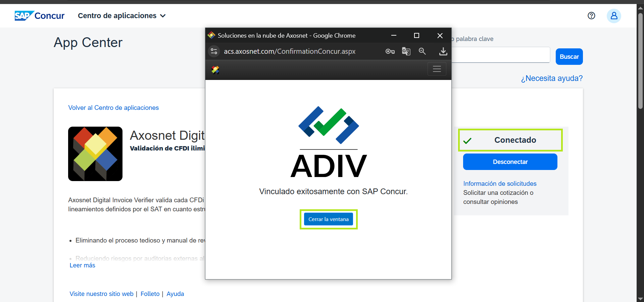Viewport: 644px width, 302px height.
Task: Click the SAP Concur logo
Action: pyautogui.click(x=39, y=16)
